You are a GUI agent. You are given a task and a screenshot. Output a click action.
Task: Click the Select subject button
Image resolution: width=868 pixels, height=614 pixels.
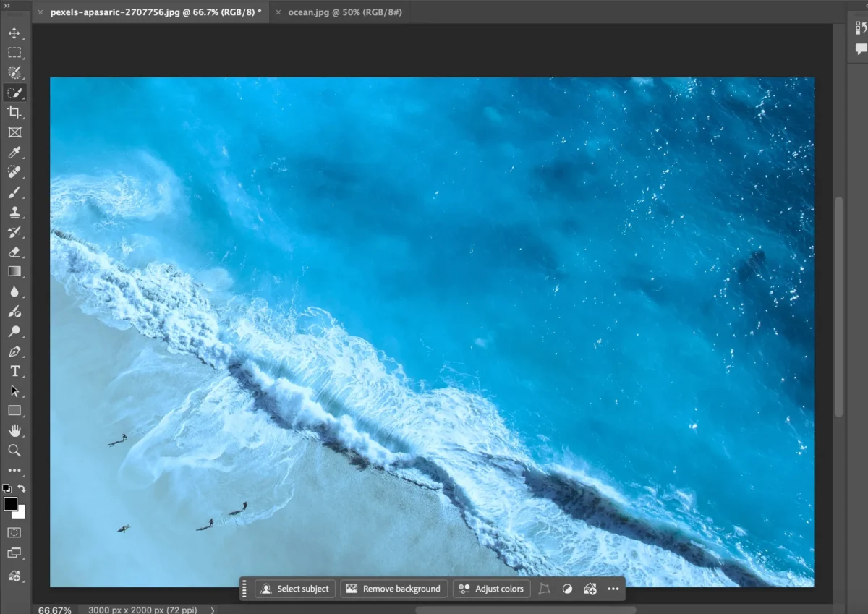295,589
